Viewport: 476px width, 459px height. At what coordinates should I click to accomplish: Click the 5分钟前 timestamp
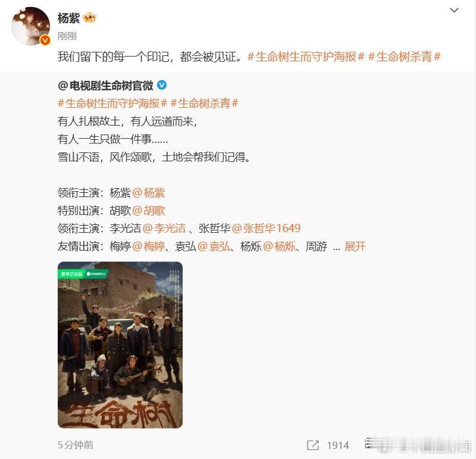click(76, 445)
